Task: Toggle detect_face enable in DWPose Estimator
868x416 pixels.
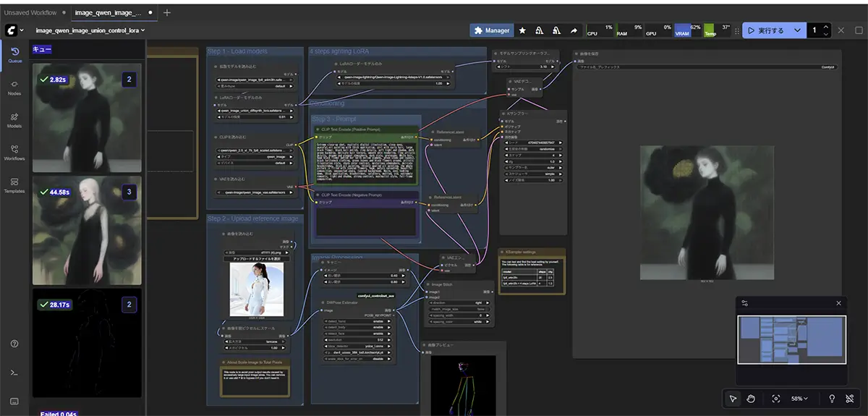Action: tap(356, 334)
